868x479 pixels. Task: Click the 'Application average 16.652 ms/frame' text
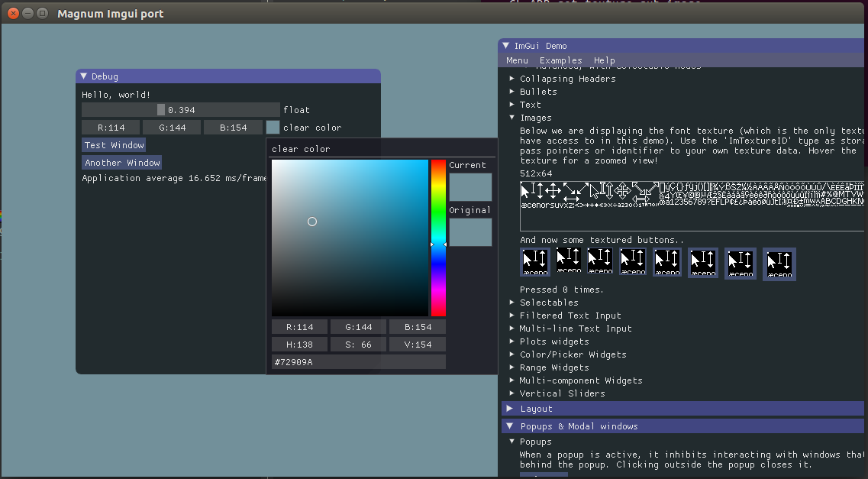tap(175, 178)
